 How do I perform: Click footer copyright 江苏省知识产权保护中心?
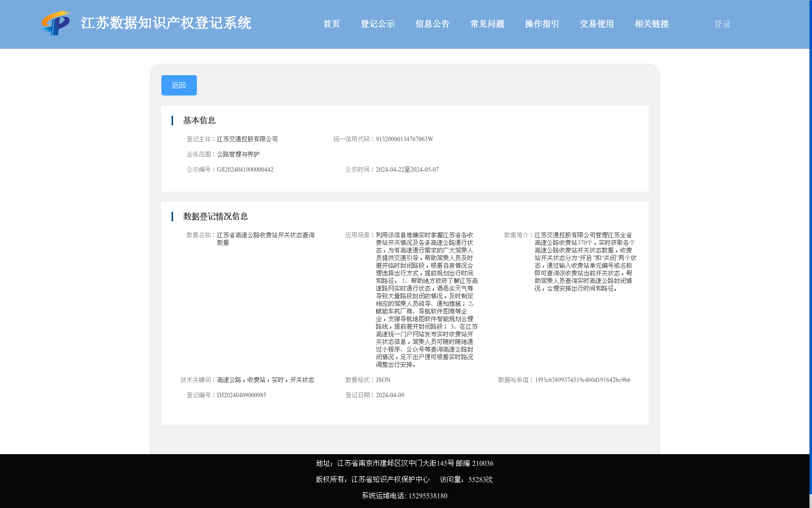point(390,480)
